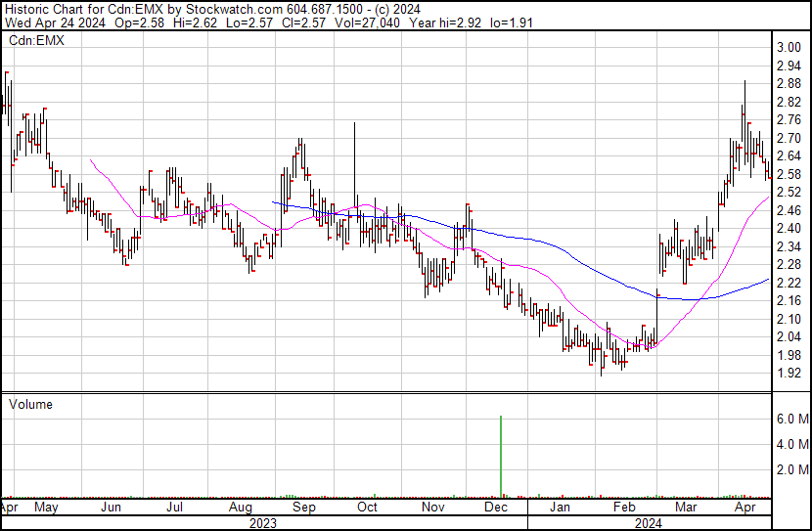812x531 pixels.
Task: Select the 6.0 M volume axis label
Action: pos(791,419)
